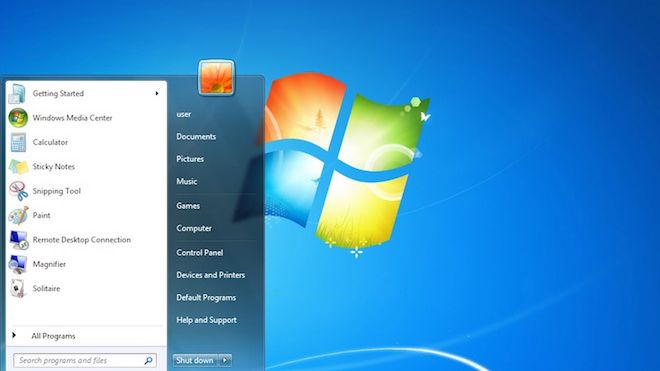Open Help and Support
This screenshot has width=660, height=371.
[x=206, y=320]
